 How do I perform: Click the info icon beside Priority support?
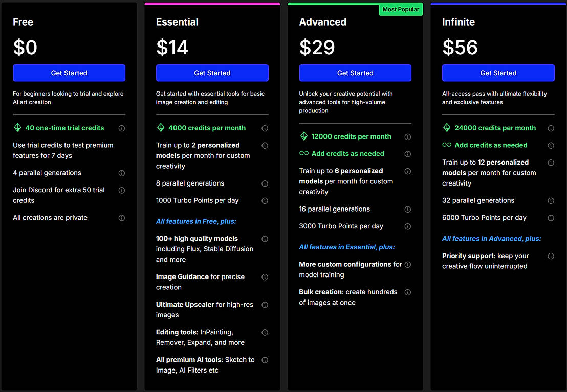point(551,256)
